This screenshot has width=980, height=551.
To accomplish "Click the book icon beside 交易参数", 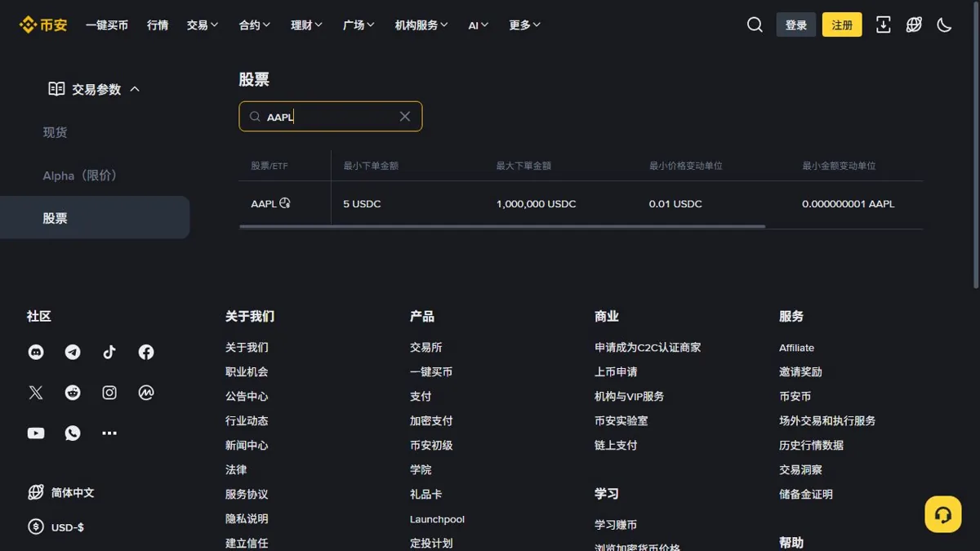I will click(x=56, y=89).
